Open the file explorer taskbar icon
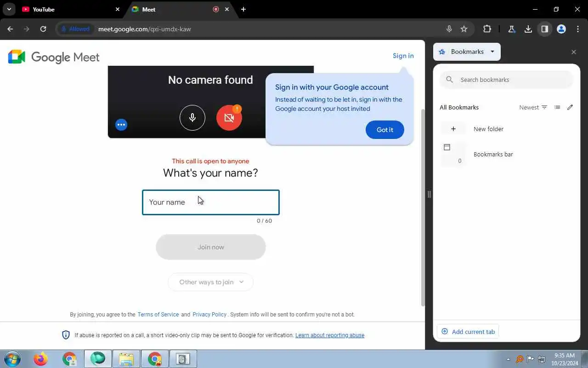Viewport: 588px width, 368px height. click(126, 359)
